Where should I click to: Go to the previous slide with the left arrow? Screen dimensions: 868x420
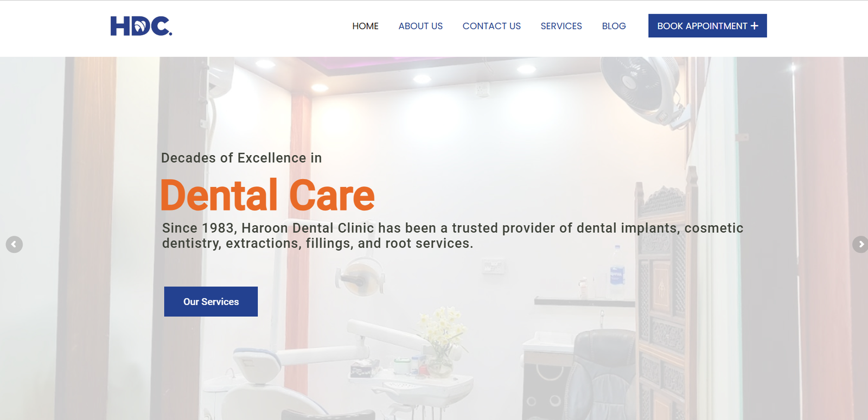coord(14,244)
